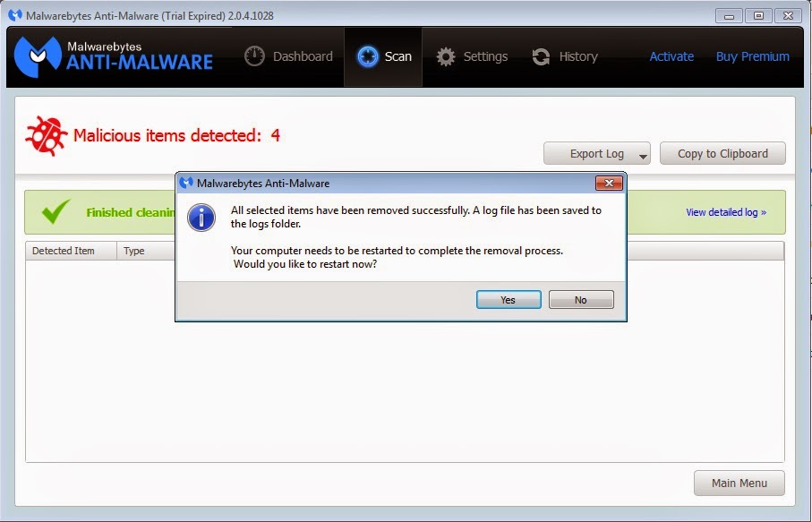
Task: Switch to the Scan tab
Action: [x=383, y=56]
